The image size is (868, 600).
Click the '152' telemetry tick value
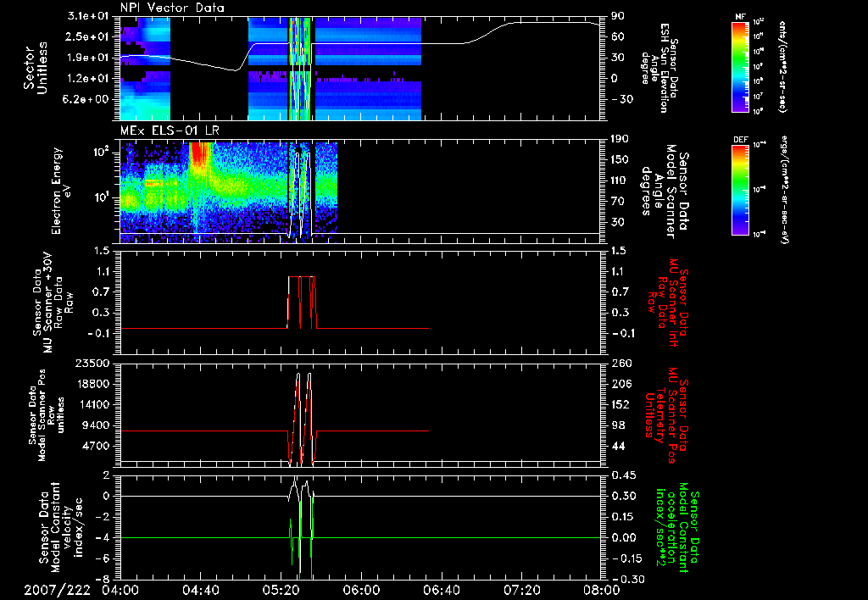click(x=620, y=404)
